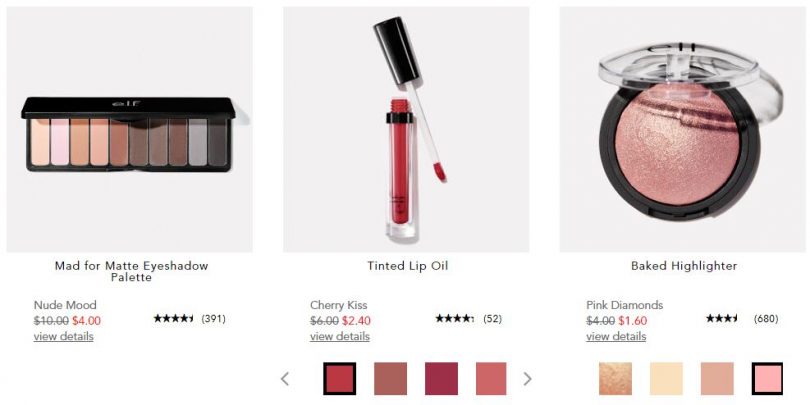The height and width of the screenshot is (405, 810).
Task: Pick the Pink Diamonds highlighter swatch
Action: [x=767, y=379]
